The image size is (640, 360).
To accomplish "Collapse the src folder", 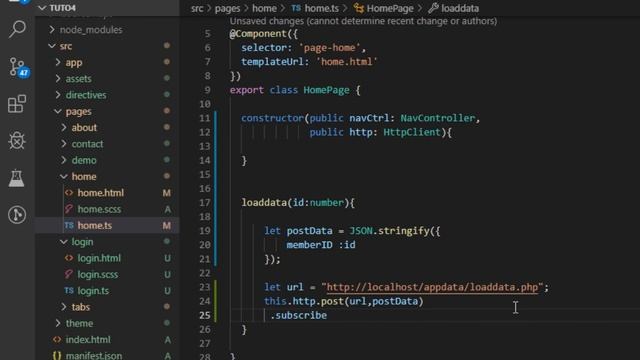I will (x=66, y=46).
